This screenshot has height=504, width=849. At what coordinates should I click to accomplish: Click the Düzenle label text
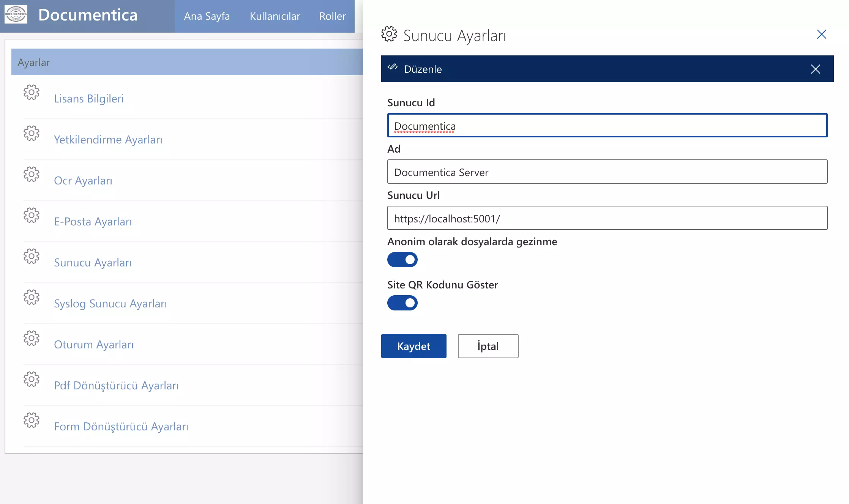click(423, 69)
